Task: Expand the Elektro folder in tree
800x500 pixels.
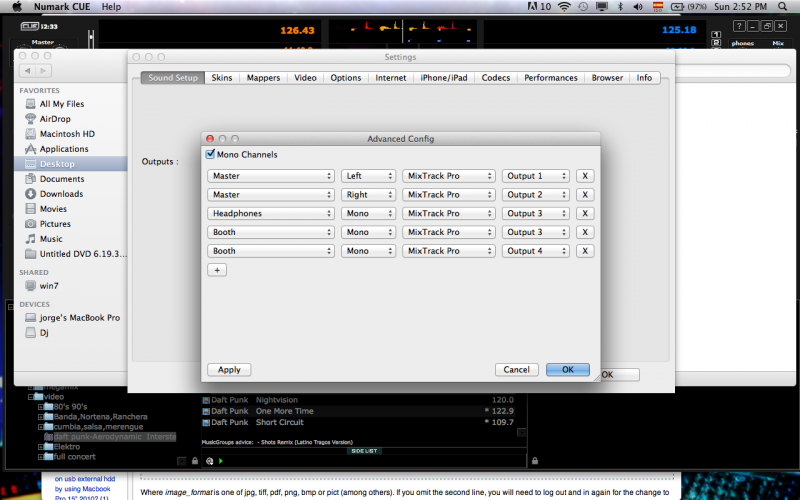Action: click(x=42, y=447)
